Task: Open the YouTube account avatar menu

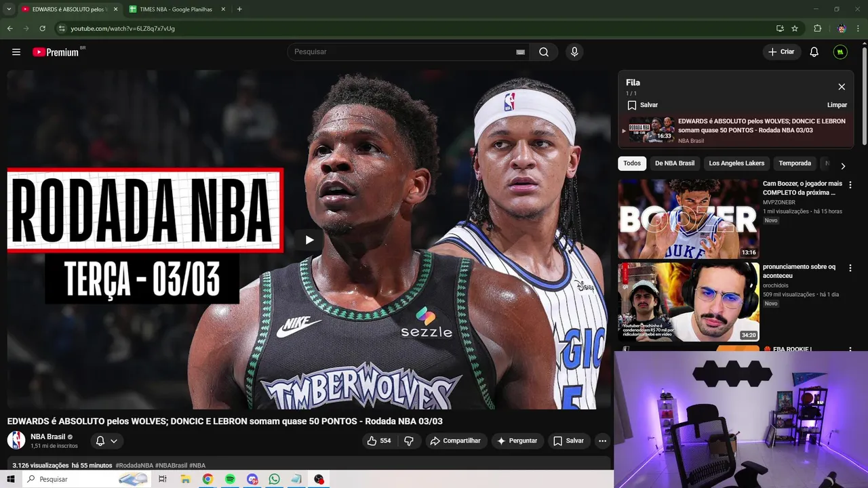Action: (x=840, y=52)
